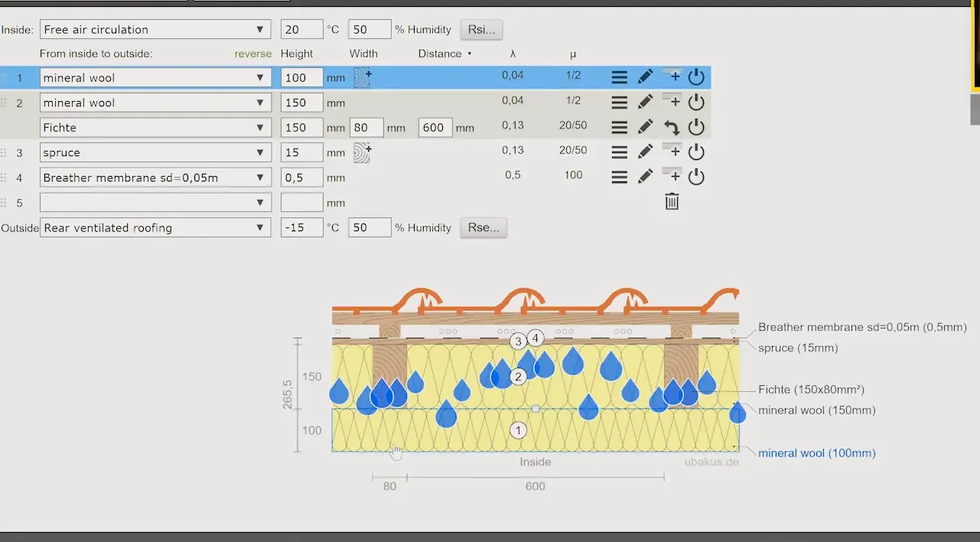Click the 'Rsi...' button

click(481, 30)
